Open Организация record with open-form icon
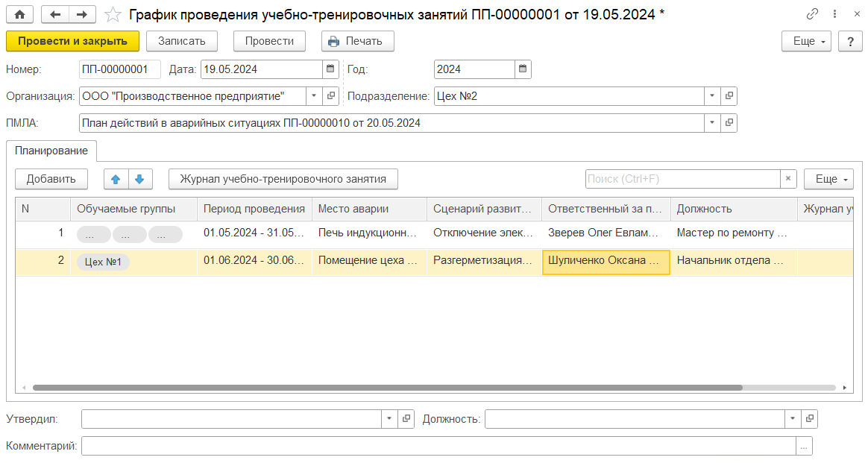Viewport: 868px width, 463px height. (x=331, y=96)
